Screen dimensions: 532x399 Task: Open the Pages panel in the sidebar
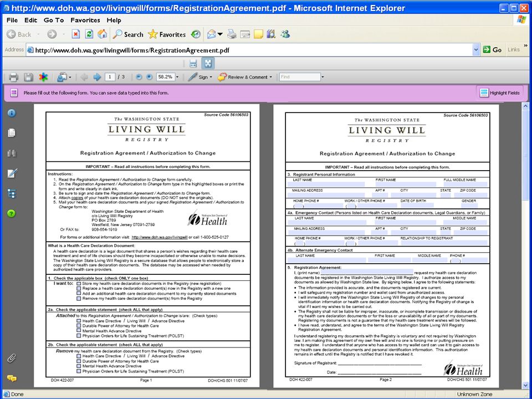pos(12,132)
